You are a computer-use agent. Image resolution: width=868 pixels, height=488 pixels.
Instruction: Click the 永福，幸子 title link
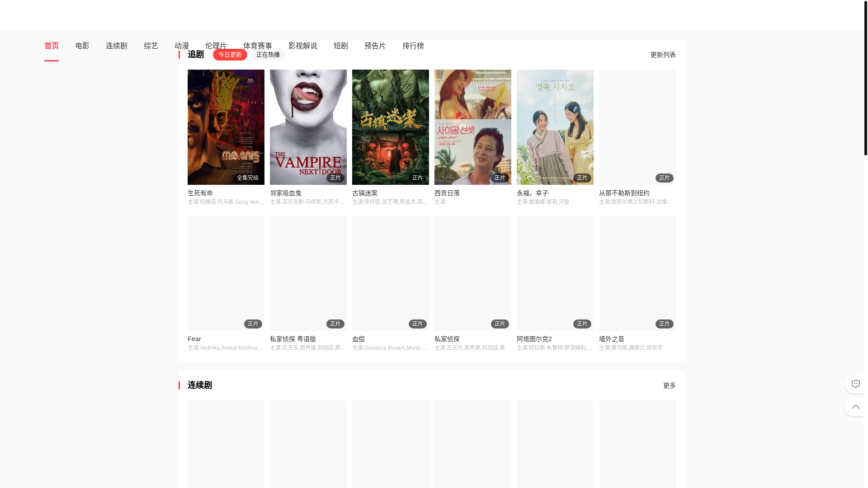click(533, 193)
